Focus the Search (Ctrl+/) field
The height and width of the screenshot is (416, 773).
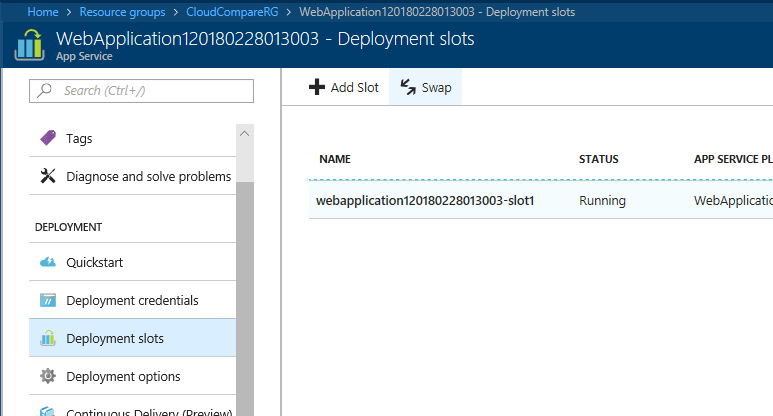tap(141, 91)
